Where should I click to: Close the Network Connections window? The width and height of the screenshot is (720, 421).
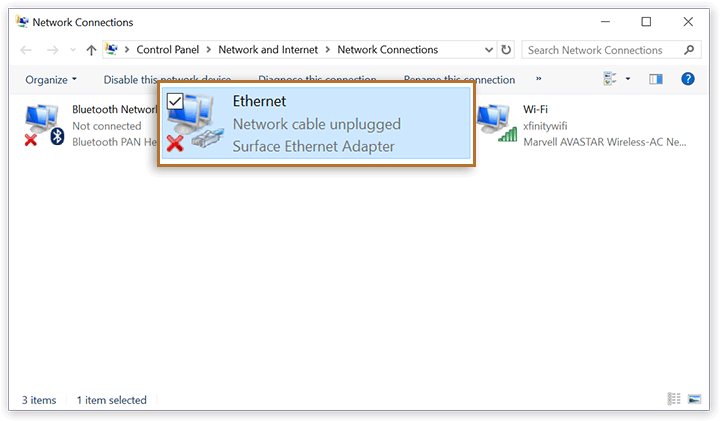(x=688, y=22)
